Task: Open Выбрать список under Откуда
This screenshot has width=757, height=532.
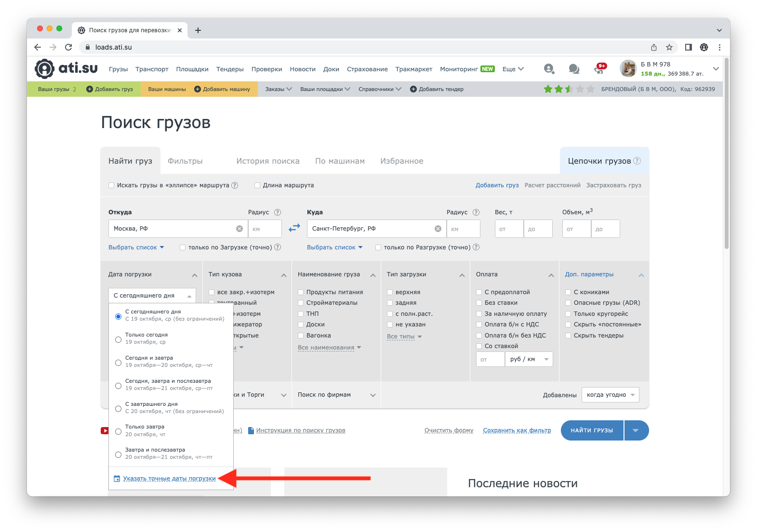Action: coord(136,247)
